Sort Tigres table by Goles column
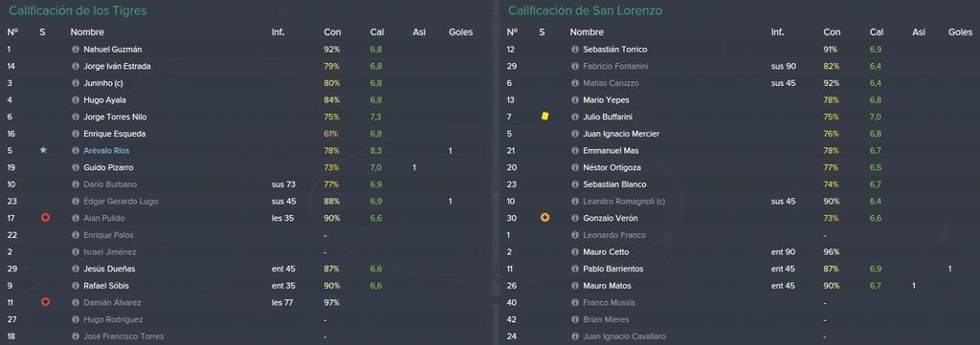Image resolution: width=980 pixels, height=345 pixels. (x=460, y=32)
